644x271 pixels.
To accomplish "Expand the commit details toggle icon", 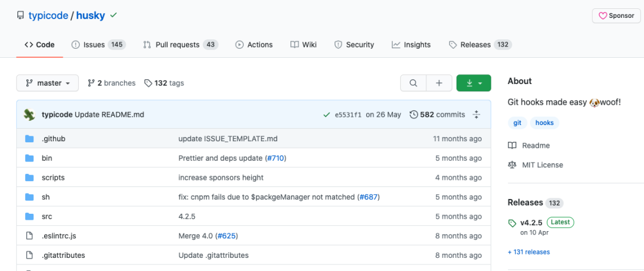I will 476,114.
